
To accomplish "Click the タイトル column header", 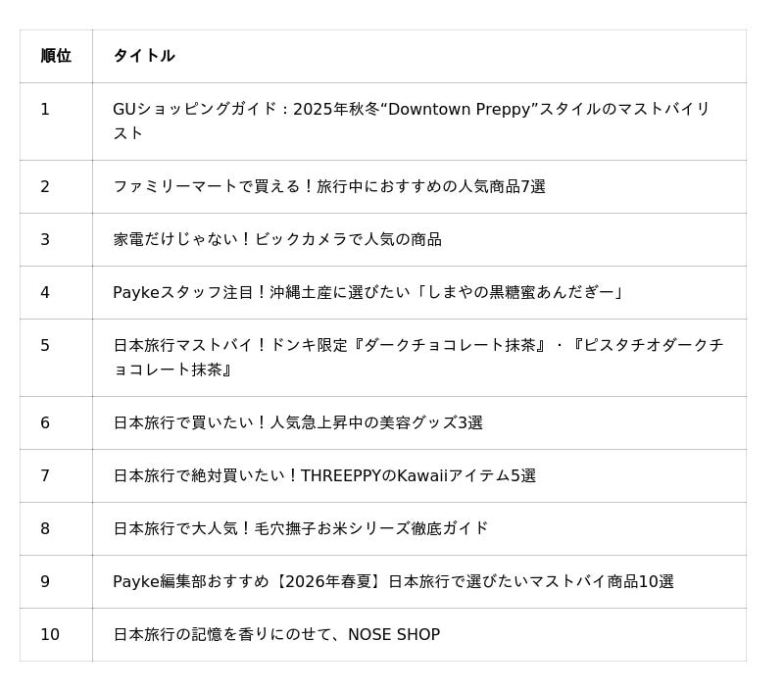I will (144, 56).
